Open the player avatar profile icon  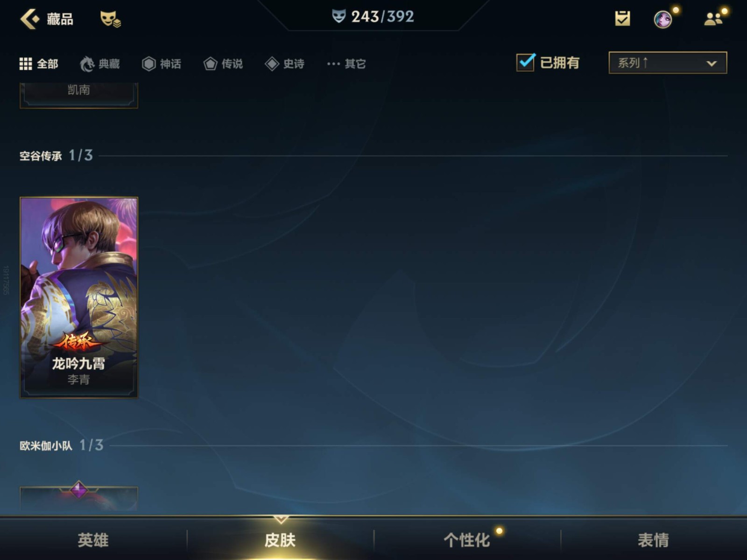click(662, 20)
